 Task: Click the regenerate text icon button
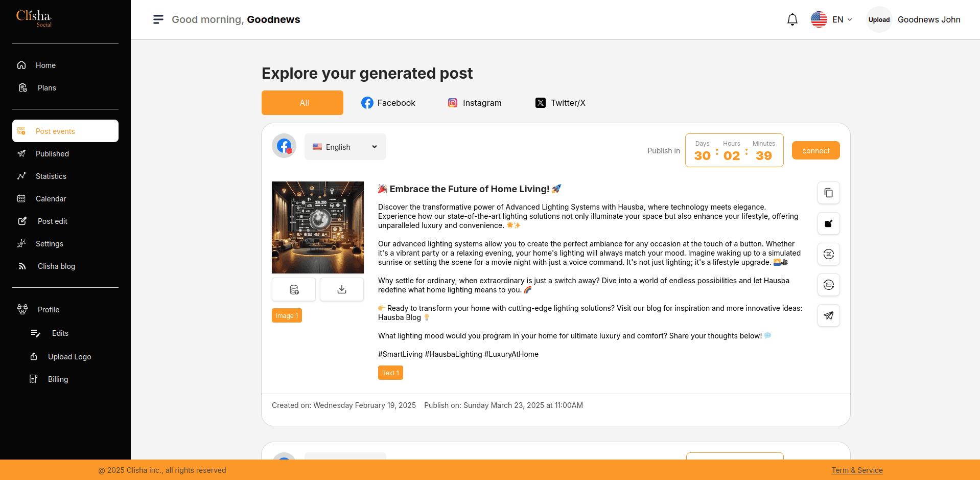(x=828, y=254)
